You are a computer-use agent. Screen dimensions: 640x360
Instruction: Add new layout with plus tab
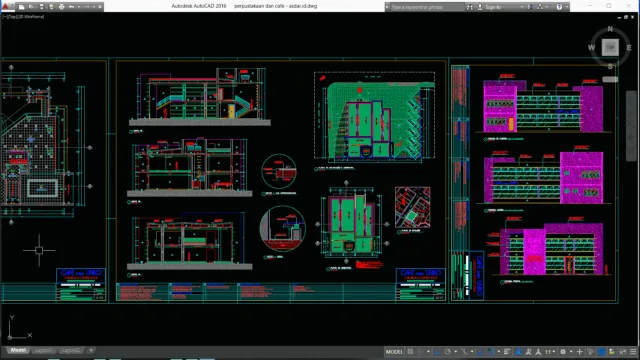click(x=91, y=350)
